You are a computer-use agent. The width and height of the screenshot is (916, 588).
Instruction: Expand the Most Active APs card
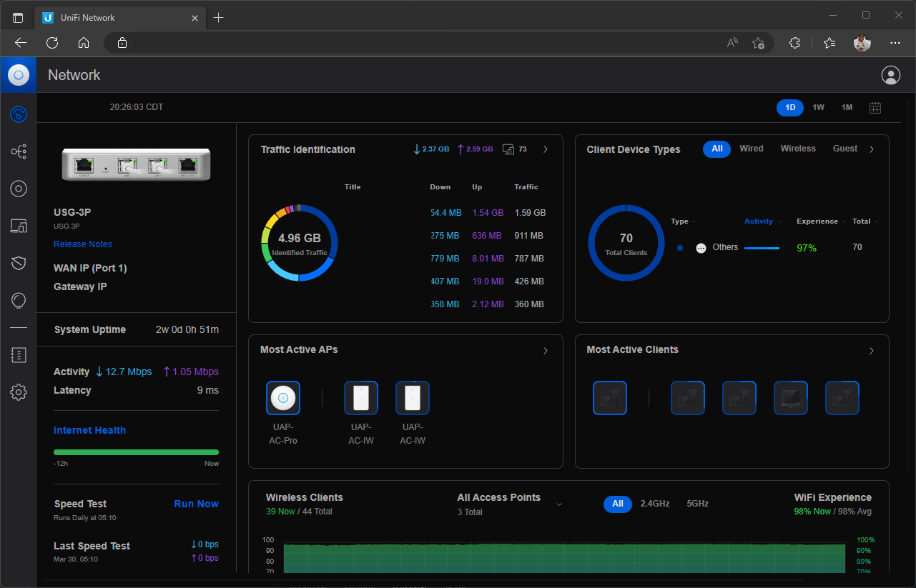[x=546, y=351]
